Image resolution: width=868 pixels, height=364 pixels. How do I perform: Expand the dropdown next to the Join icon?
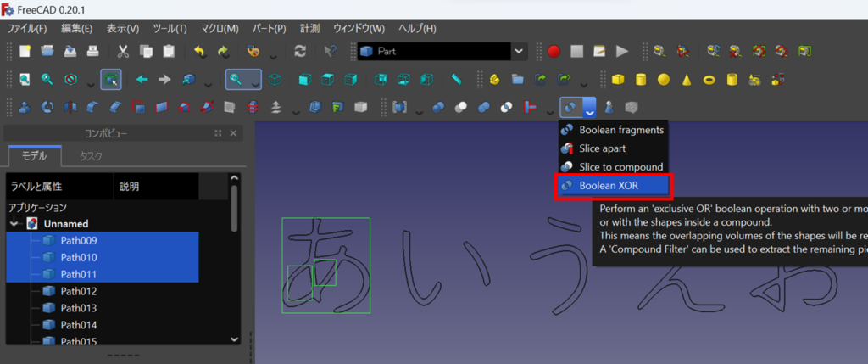click(x=549, y=111)
